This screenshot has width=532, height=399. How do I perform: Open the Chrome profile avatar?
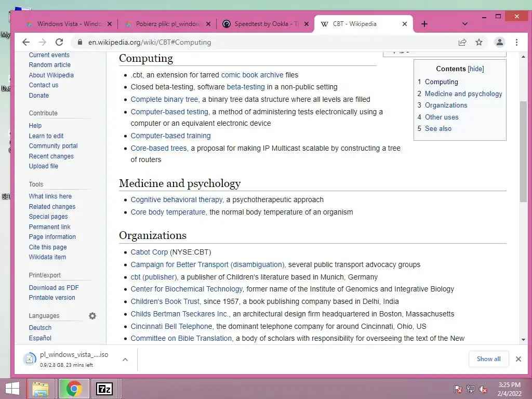point(500,43)
